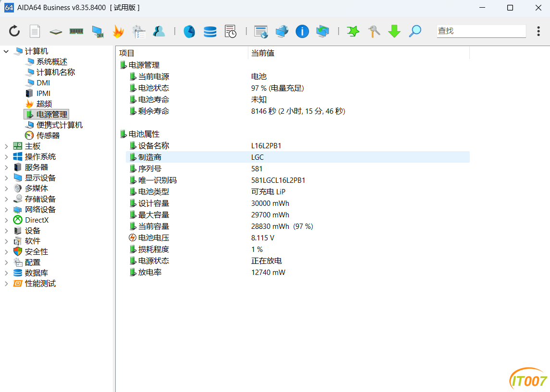
Task: Click the network computer toolbar icon
Action: (98, 32)
